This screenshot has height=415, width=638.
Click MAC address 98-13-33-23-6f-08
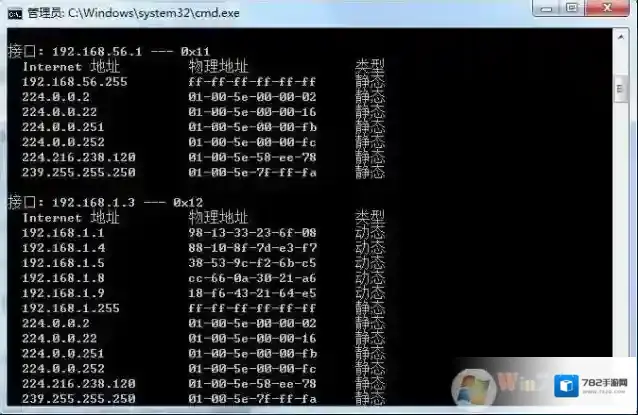click(x=252, y=232)
